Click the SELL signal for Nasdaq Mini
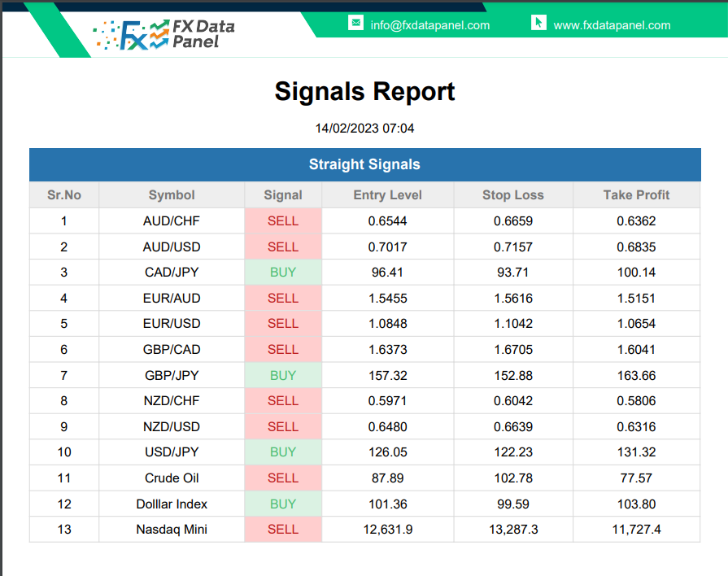The height and width of the screenshot is (576, 728). tap(283, 530)
